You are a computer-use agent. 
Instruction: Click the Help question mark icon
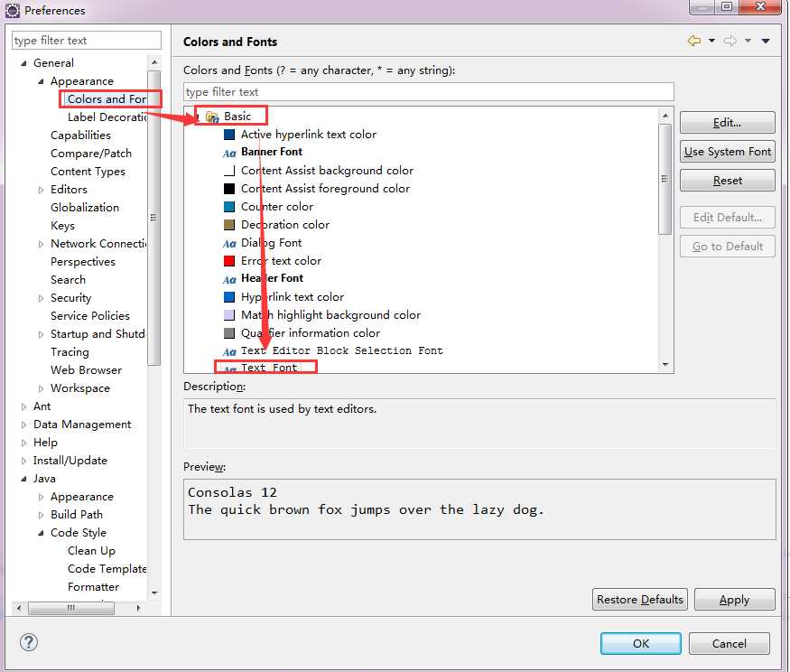29,642
